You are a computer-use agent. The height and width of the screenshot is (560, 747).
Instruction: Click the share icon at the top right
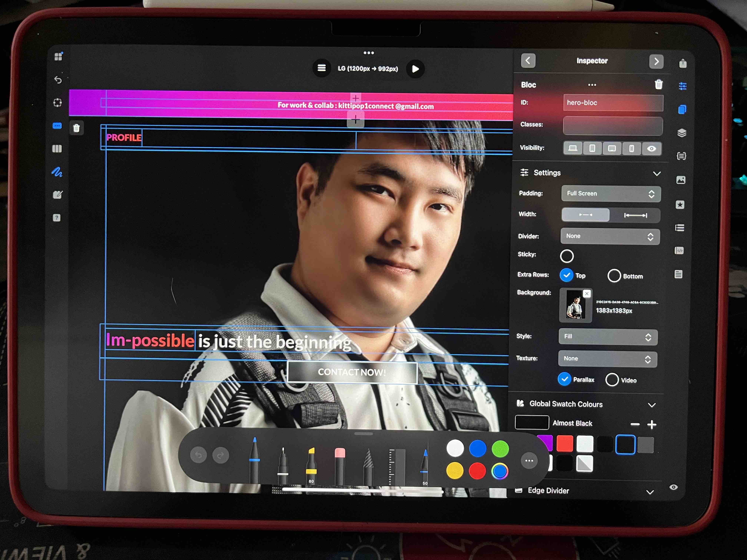click(683, 64)
